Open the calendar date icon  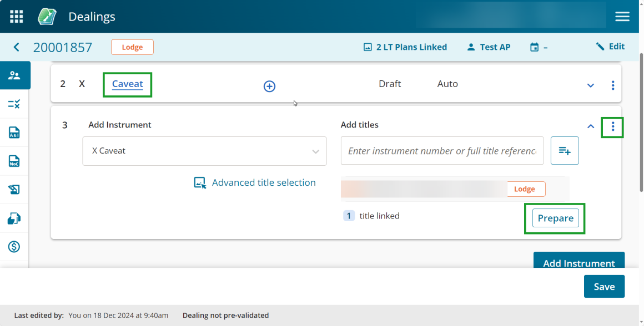(x=534, y=47)
